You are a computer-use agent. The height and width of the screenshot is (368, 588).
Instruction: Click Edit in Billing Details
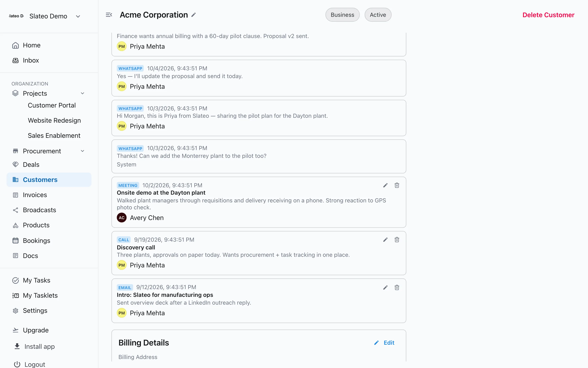(384, 343)
